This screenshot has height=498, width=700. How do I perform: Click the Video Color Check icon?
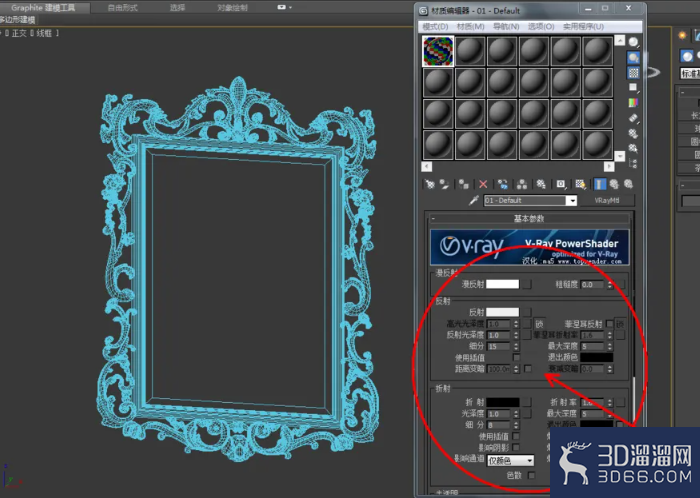click(633, 103)
